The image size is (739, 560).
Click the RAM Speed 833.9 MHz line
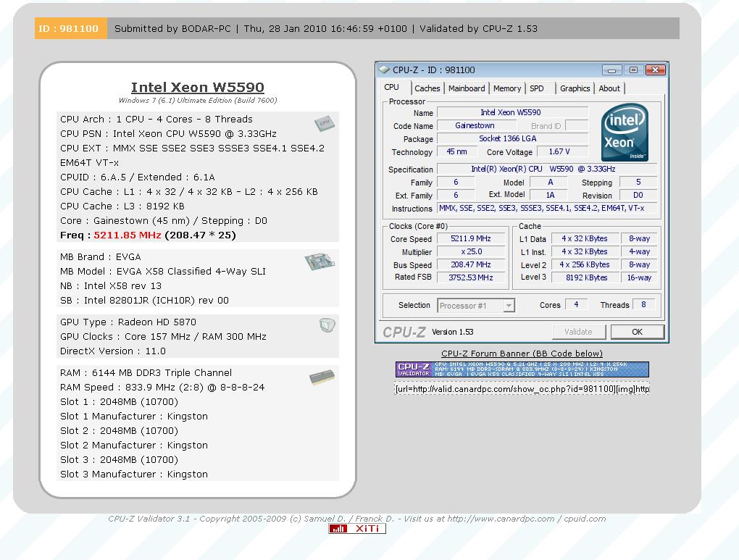(162, 388)
